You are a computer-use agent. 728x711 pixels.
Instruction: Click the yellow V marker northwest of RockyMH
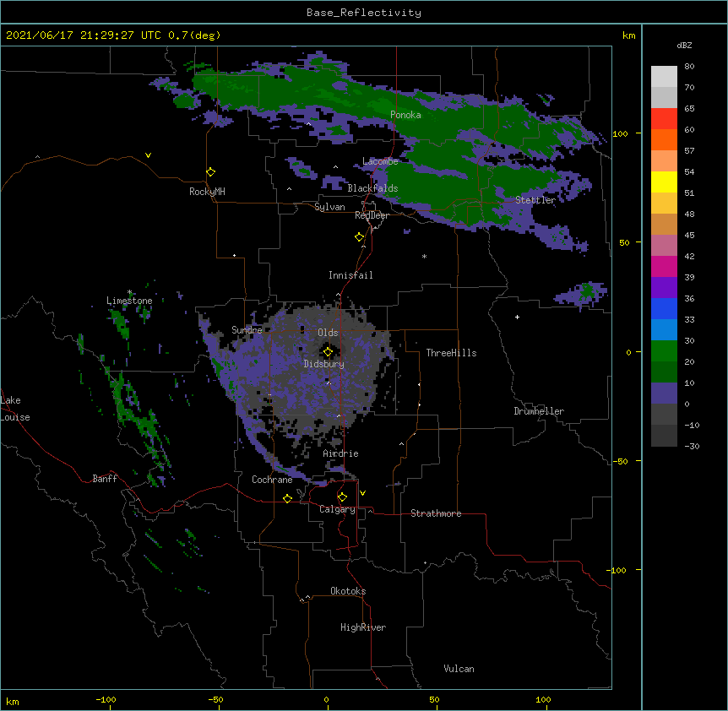click(x=148, y=155)
